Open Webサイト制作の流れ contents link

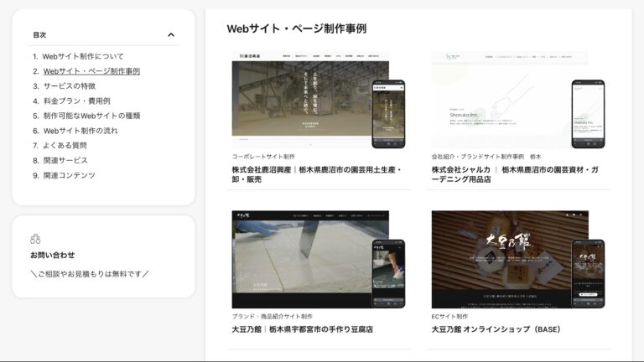[x=80, y=131]
